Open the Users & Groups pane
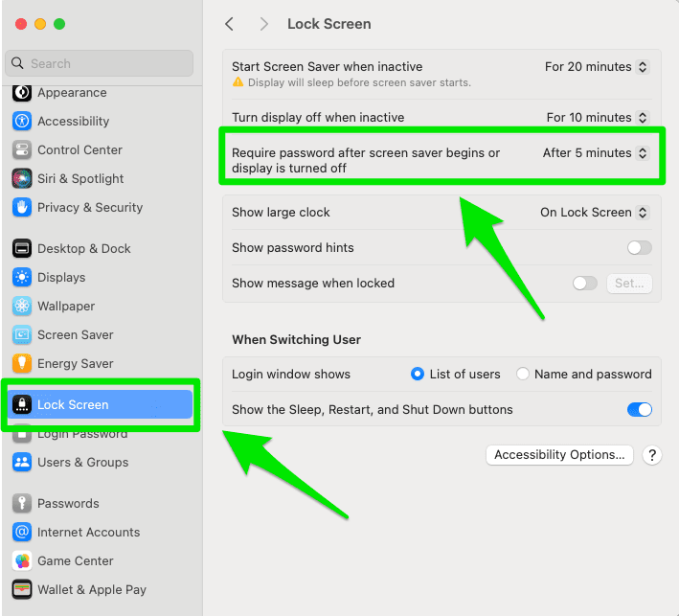The height and width of the screenshot is (616, 679). coord(82,463)
